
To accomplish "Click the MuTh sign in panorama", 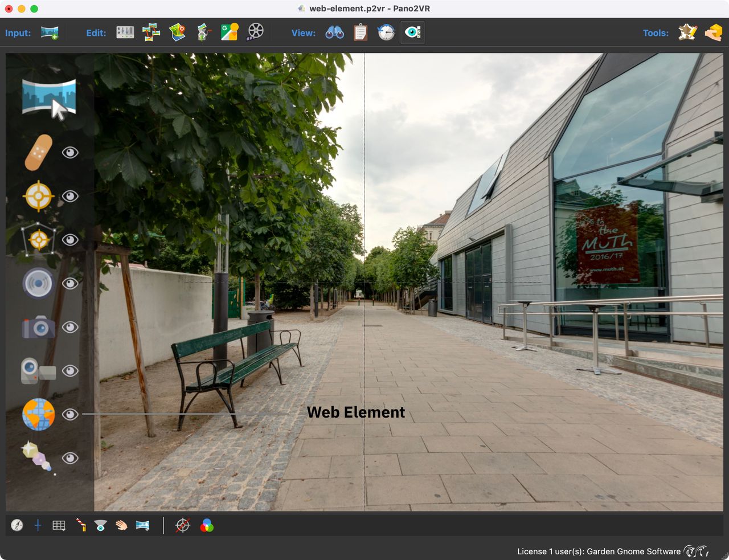I will pos(607,244).
